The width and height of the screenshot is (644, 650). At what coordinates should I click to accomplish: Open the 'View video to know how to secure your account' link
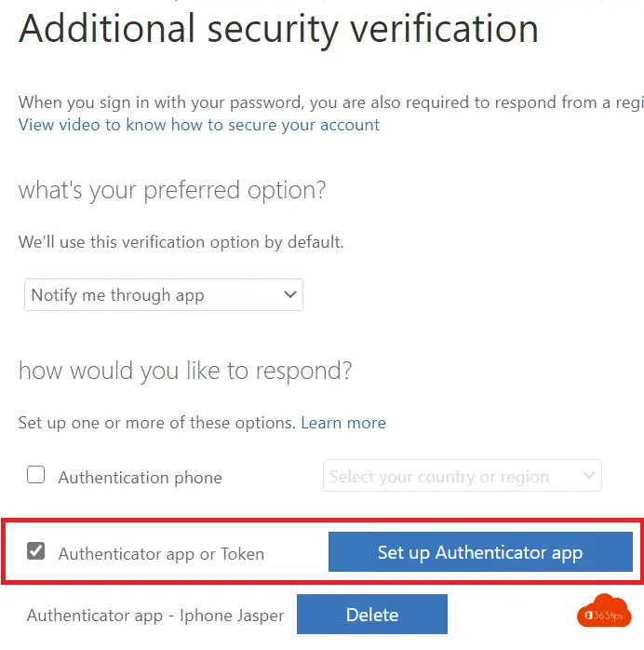199,125
